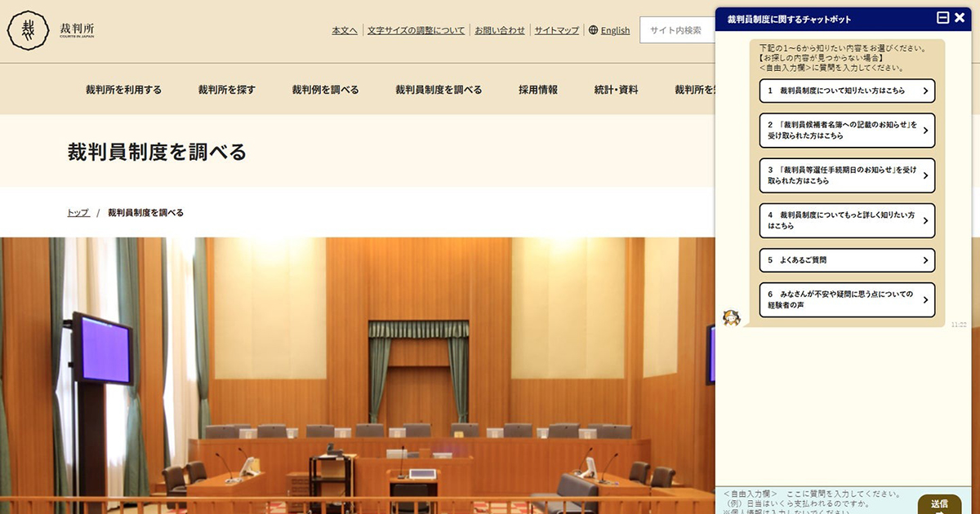The image size is (980, 514).
Task: Click the globe icon beside English
Action: tap(594, 30)
